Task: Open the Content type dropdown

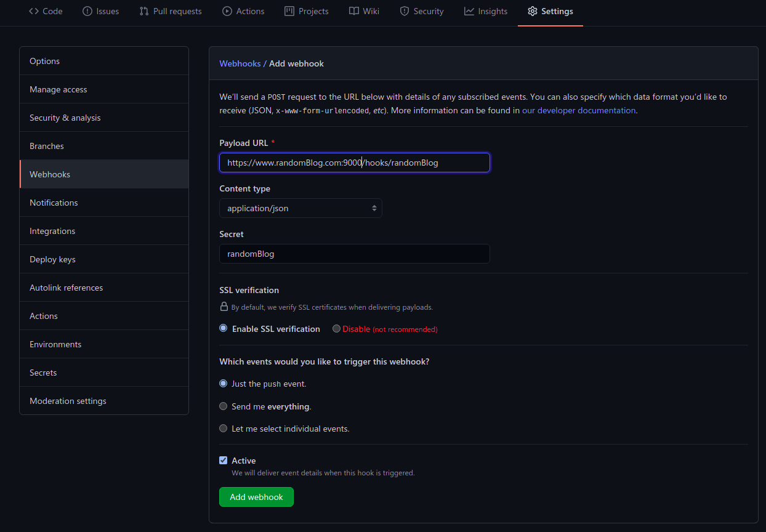Action: point(300,208)
